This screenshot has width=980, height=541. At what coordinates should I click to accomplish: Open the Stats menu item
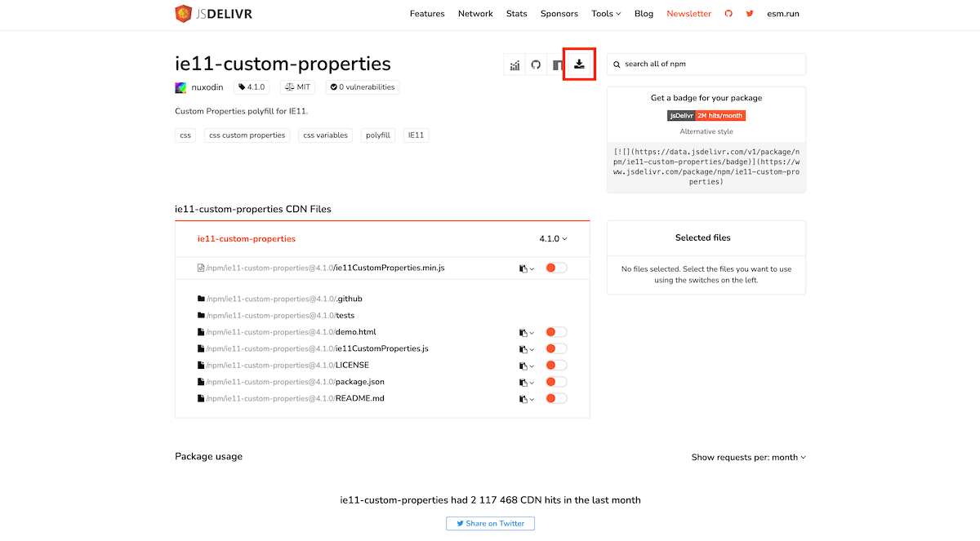517,14
